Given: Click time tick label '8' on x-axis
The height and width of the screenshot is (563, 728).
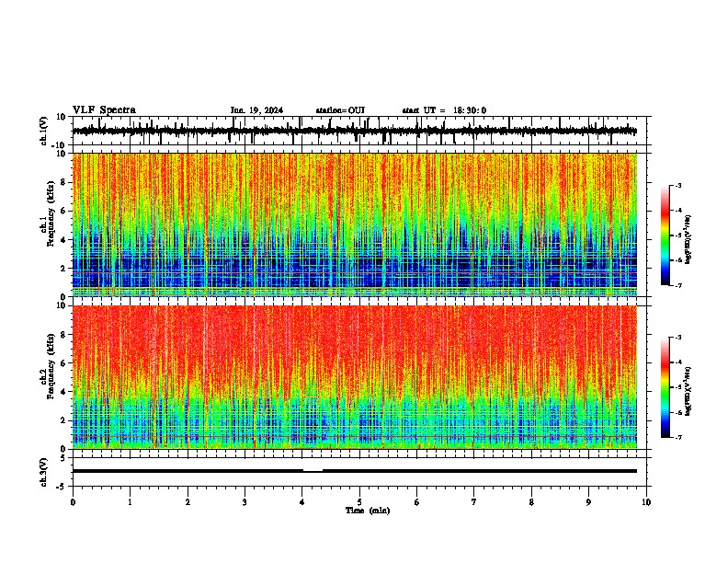Looking at the screenshot, I should click(x=531, y=502).
